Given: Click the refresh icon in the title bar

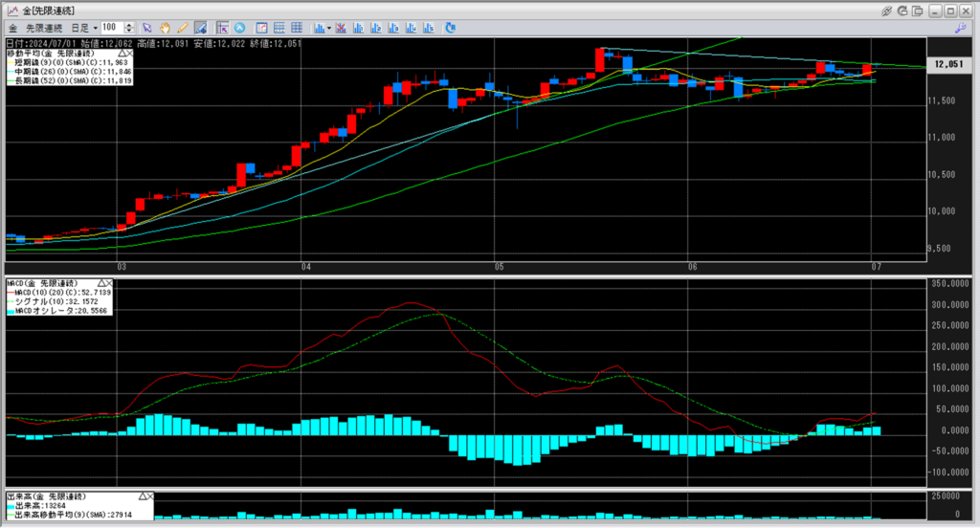Looking at the screenshot, I should click(904, 11).
